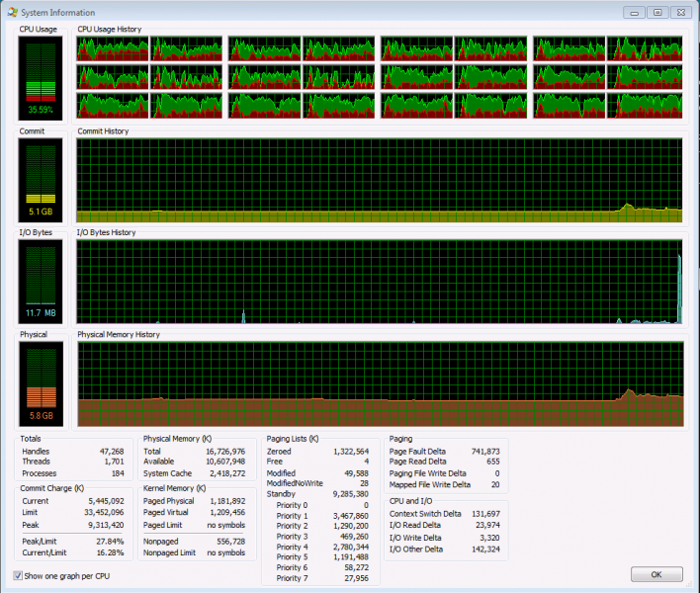Select the Physical gauge showing 5.8 GB

click(x=41, y=383)
